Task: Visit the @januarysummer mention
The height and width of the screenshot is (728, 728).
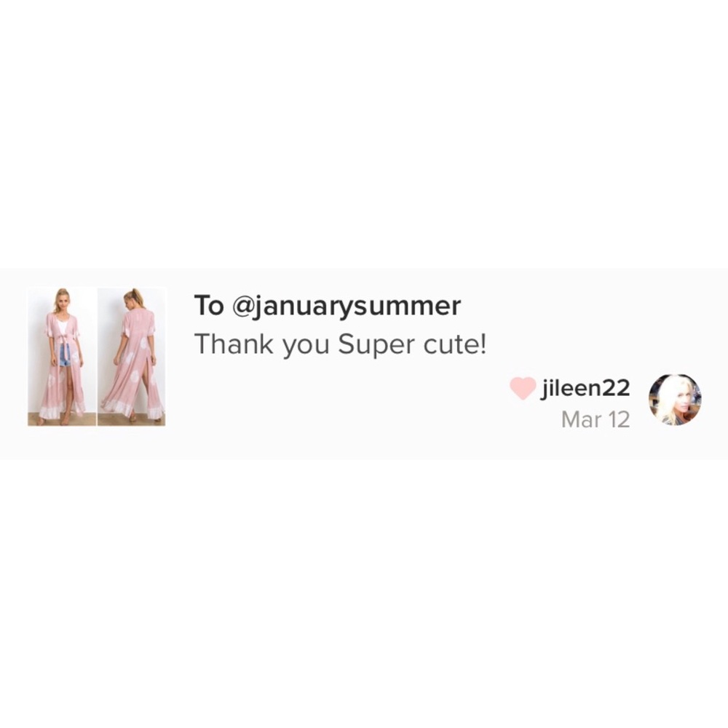Action: tap(346, 306)
